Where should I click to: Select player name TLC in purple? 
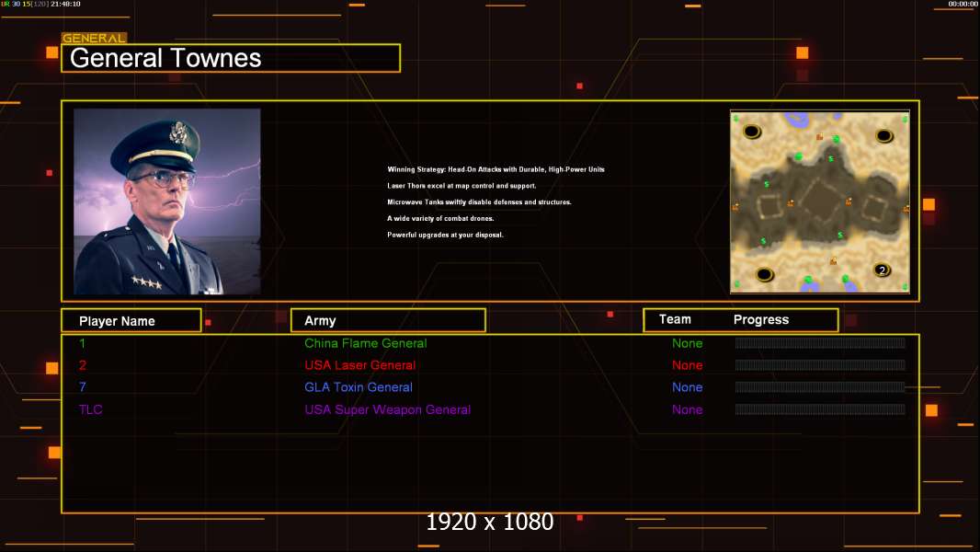(x=91, y=409)
